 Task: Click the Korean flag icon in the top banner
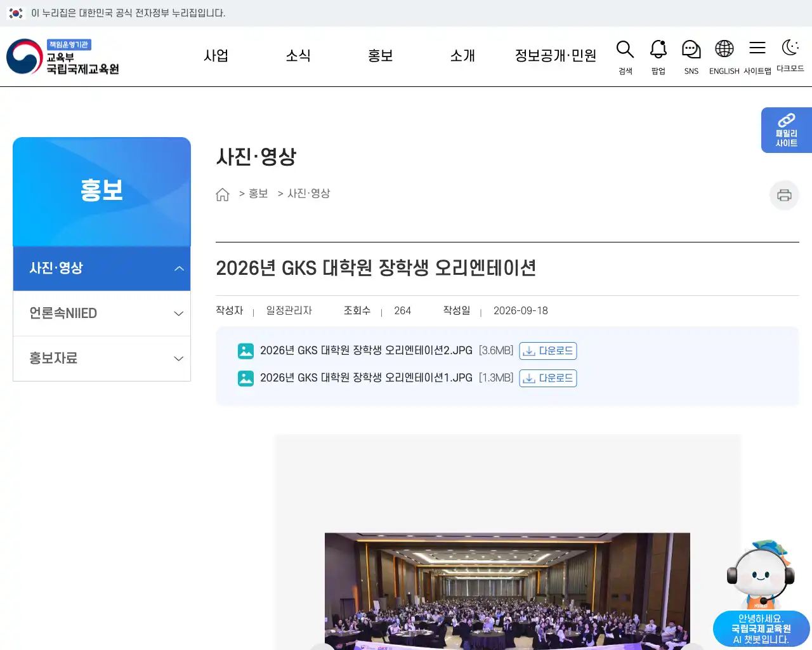tap(16, 13)
